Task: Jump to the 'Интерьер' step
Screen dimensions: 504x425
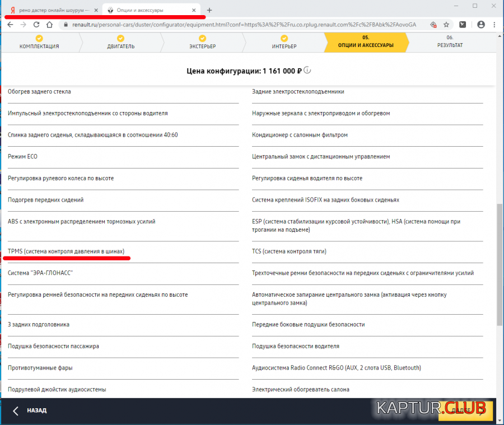Action: coord(284,42)
